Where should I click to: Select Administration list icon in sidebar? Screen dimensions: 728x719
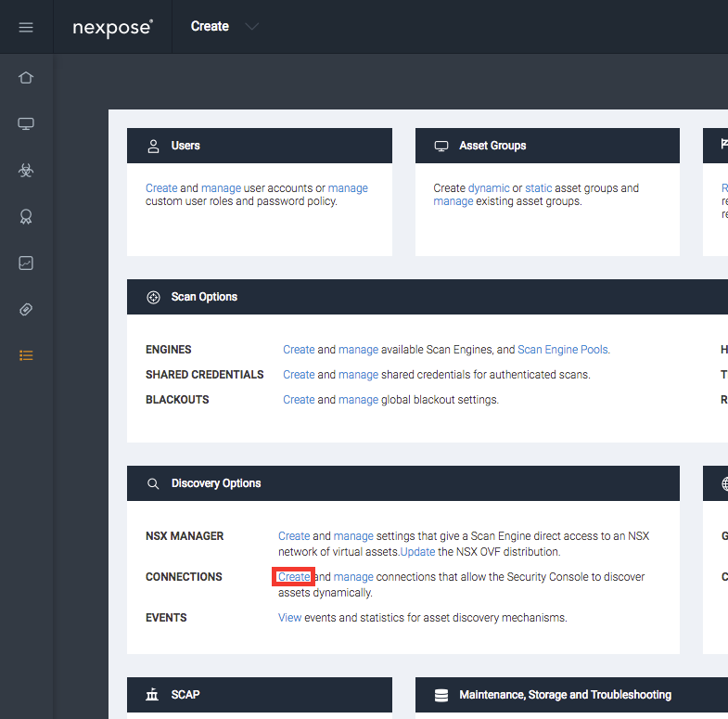26,355
